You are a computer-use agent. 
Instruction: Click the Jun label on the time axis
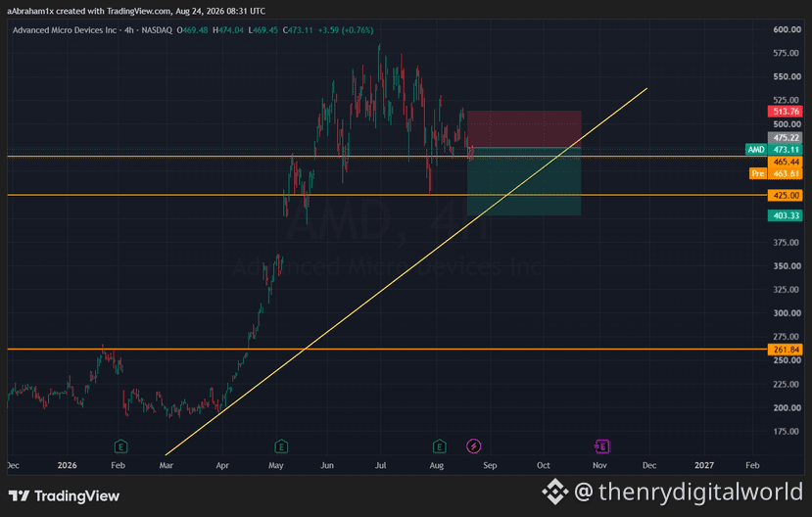pyautogui.click(x=327, y=465)
